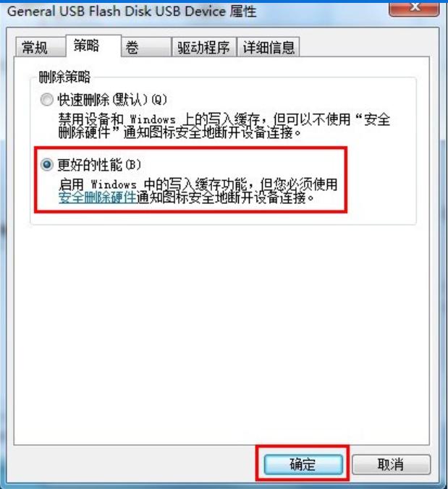Switch to the 常规 tab
This screenshot has width=448, height=489.
coord(41,48)
